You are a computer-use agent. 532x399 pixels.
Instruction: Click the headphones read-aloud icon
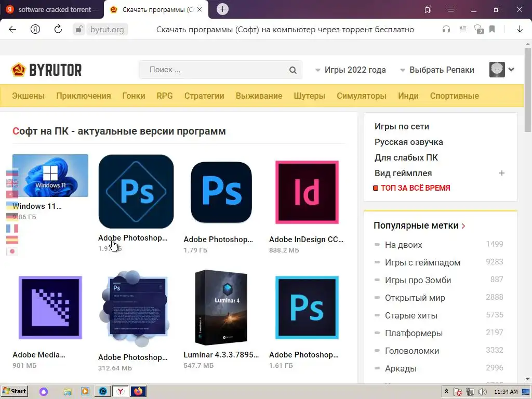click(x=446, y=30)
